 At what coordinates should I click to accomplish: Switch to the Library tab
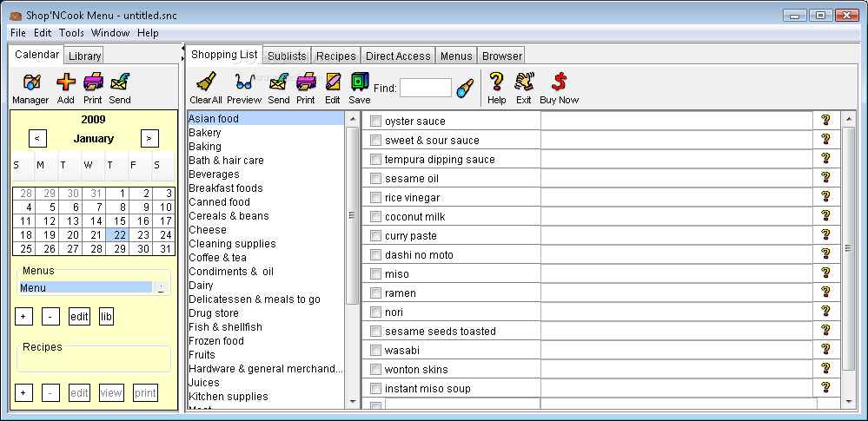(x=84, y=56)
